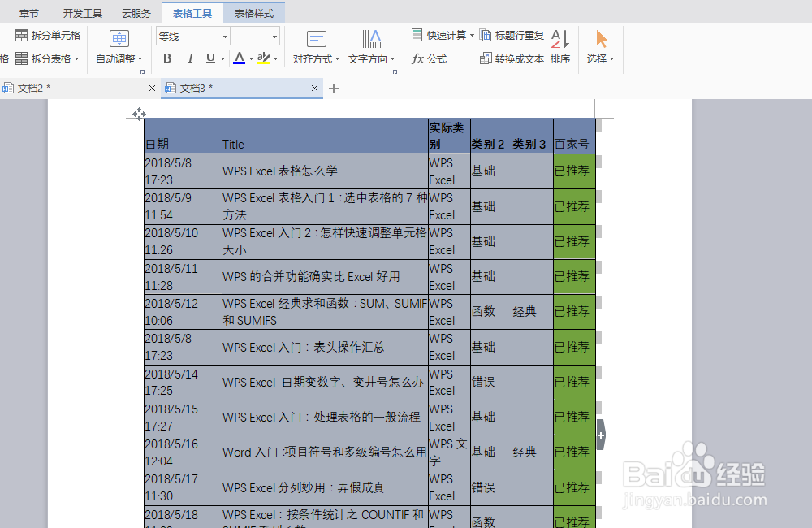
Task: Open font color dropdown arrow
Action: tap(251, 58)
